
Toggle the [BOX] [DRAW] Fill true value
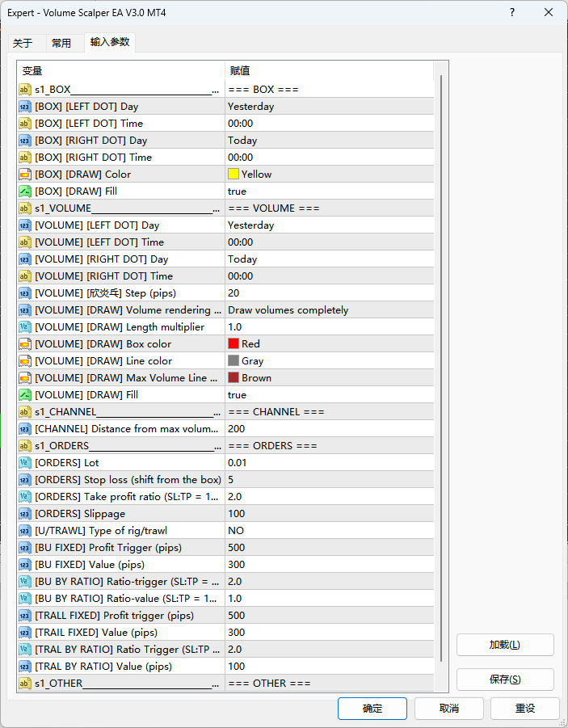pyautogui.click(x=330, y=191)
